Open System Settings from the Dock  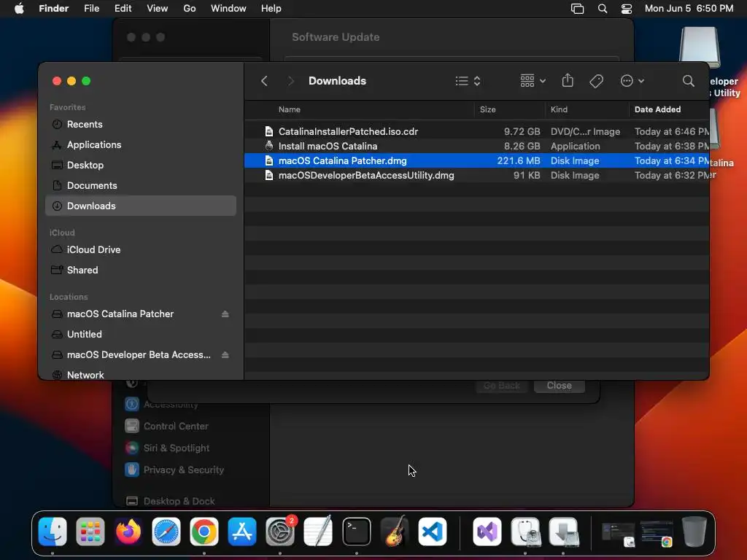click(280, 532)
